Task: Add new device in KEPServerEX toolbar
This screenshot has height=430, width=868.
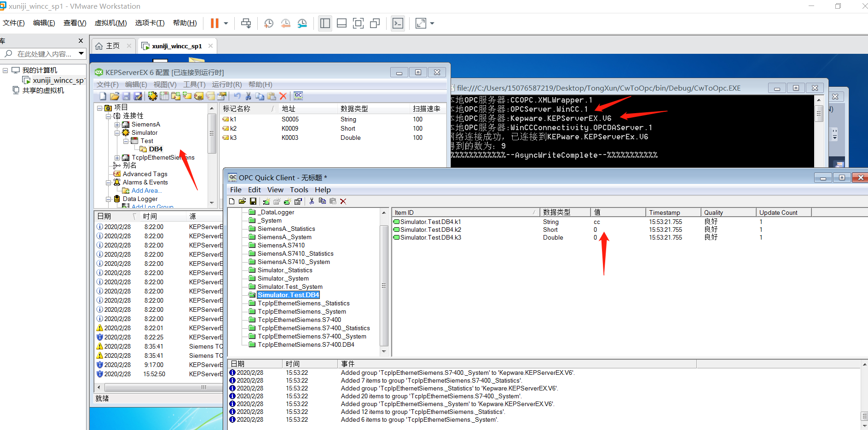Action: tap(164, 96)
